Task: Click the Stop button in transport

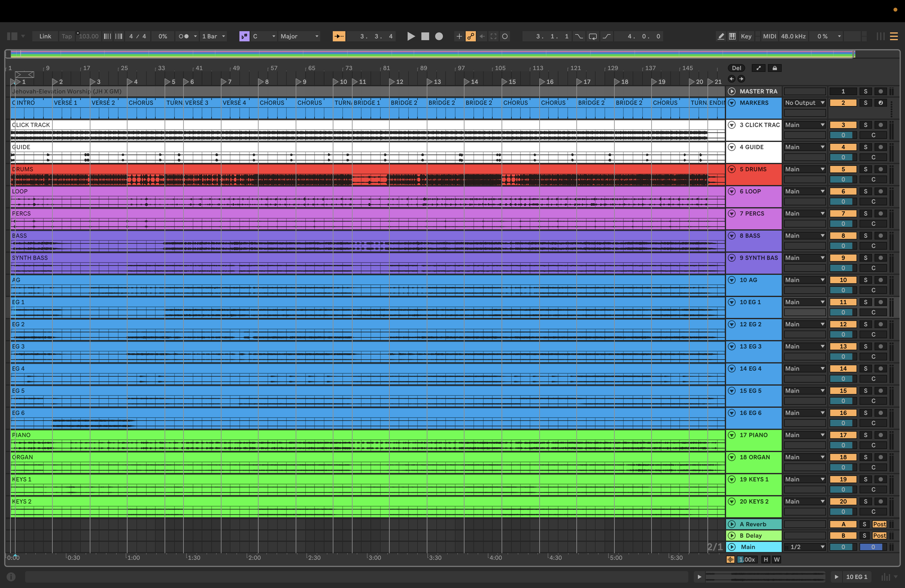Action: (425, 36)
